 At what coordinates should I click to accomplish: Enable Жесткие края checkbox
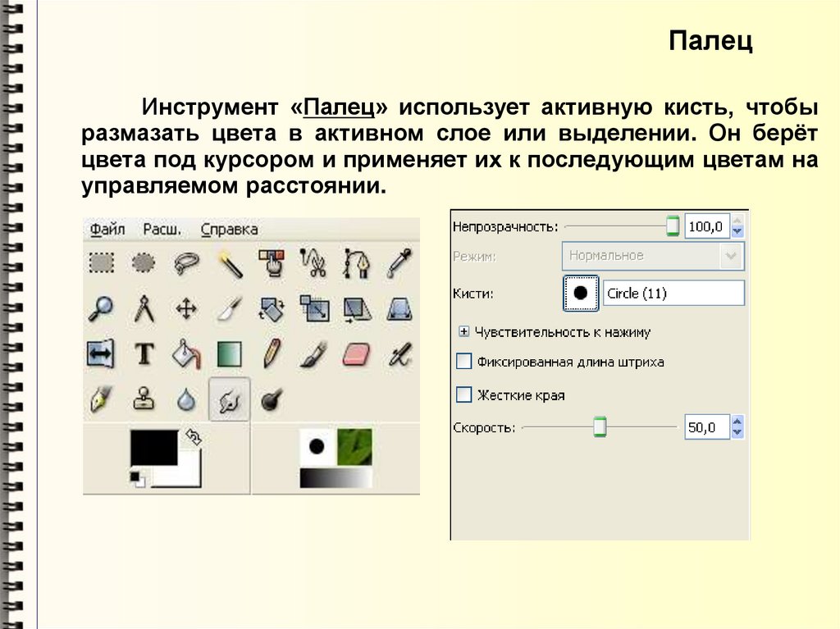(464, 394)
